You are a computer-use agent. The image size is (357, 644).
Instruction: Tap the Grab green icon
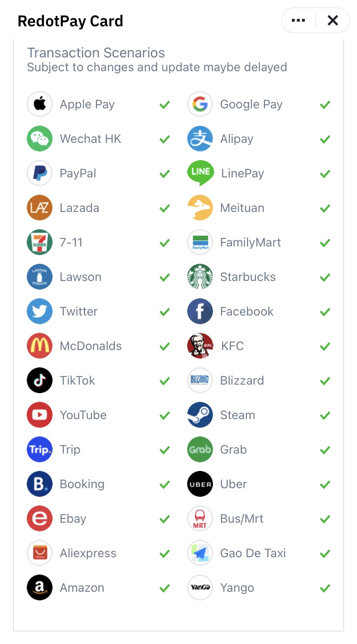[x=200, y=449]
